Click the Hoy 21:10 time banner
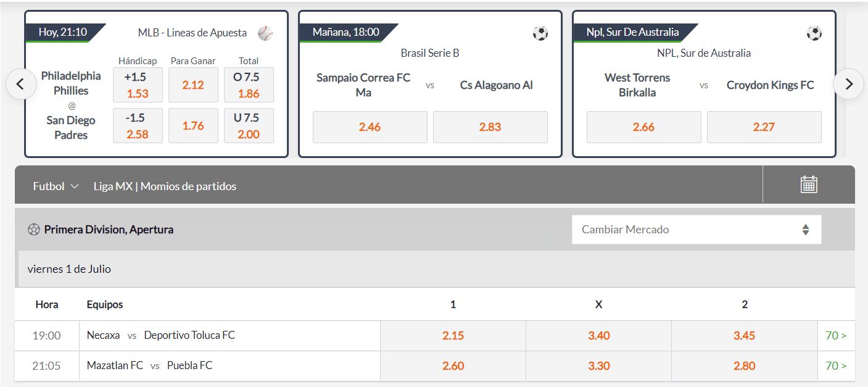This screenshot has width=868, height=387. click(x=65, y=33)
